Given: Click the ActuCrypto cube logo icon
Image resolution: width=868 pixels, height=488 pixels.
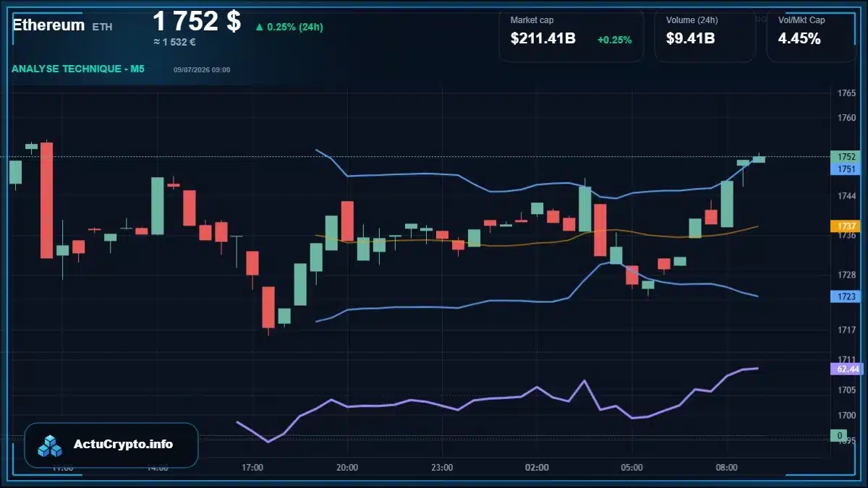Looking at the screenshot, I should pos(51,445).
